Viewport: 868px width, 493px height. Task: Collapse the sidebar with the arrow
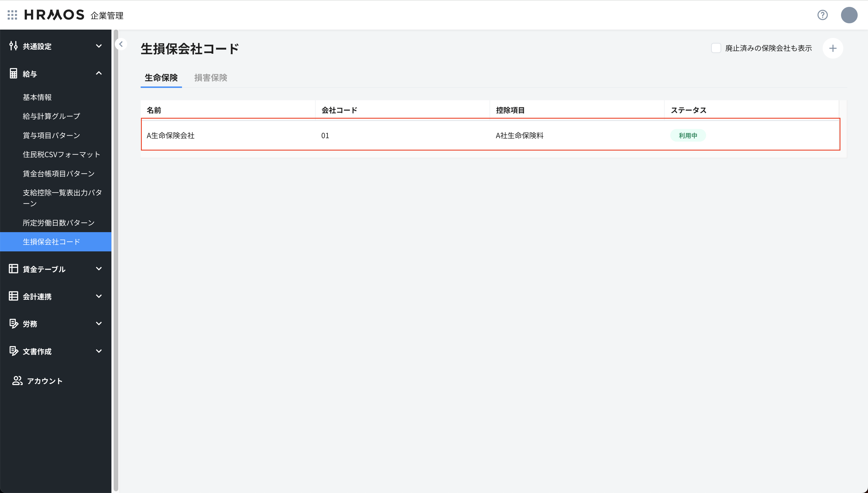click(121, 44)
